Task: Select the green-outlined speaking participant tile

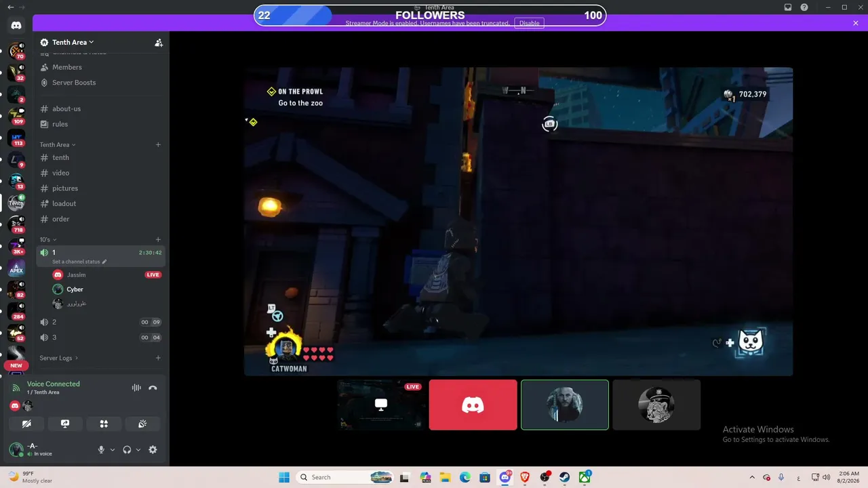Action: tap(565, 405)
